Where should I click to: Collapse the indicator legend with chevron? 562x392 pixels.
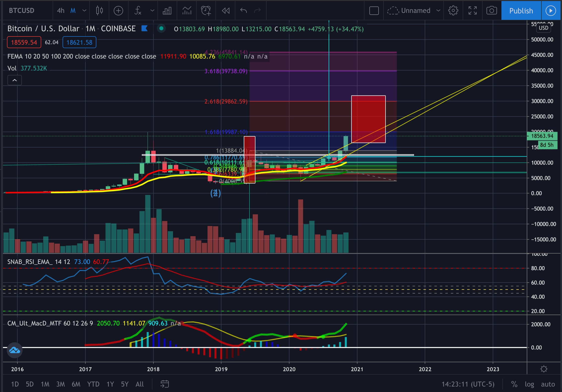15,80
